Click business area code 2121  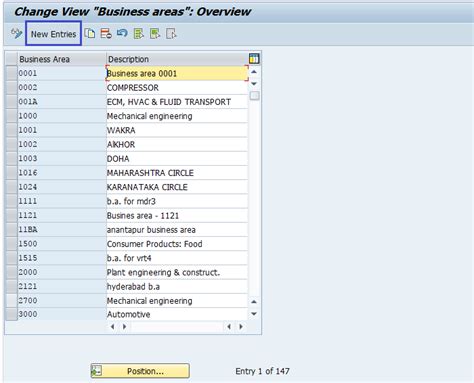pos(62,286)
